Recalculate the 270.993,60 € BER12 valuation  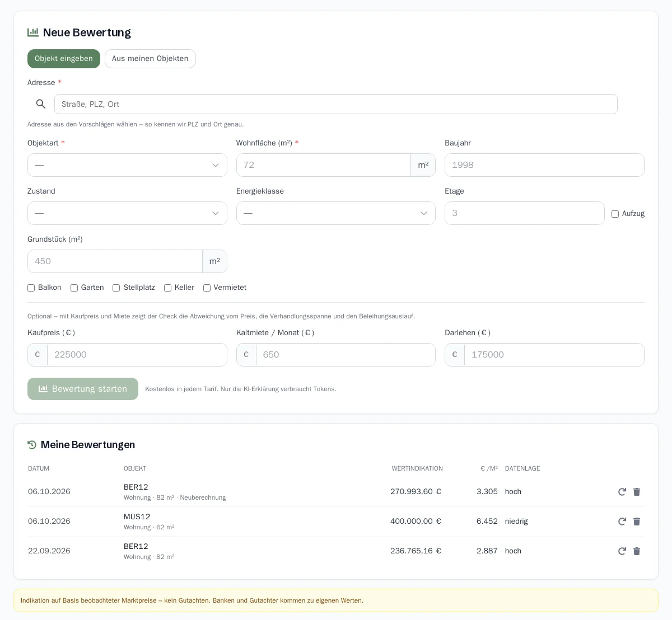click(622, 492)
